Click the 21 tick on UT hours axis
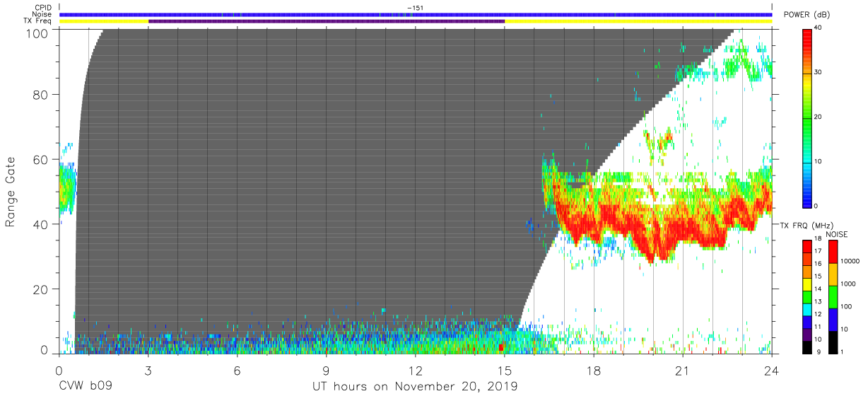Screen dimensions: 868x401 pyautogui.click(x=683, y=371)
